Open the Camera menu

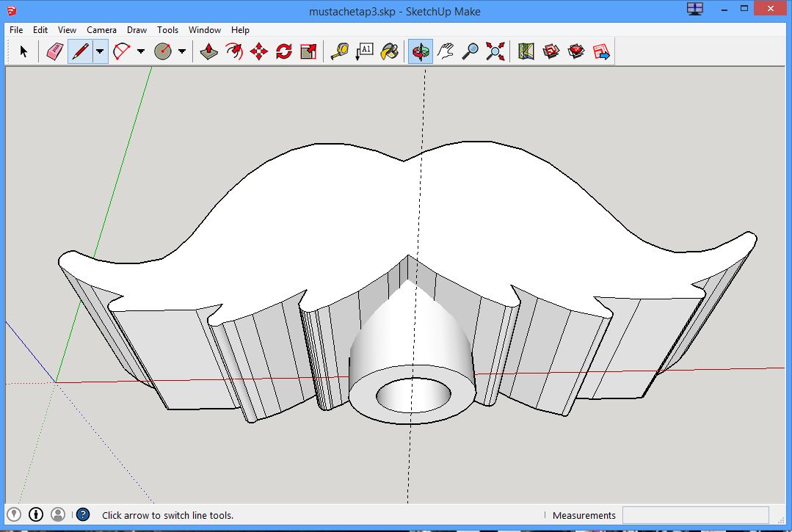(101, 30)
